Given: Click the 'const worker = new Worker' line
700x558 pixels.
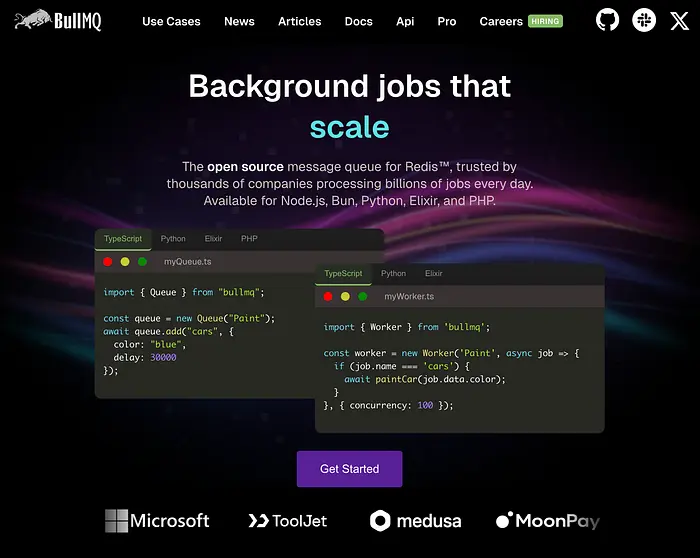Looking at the screenshot, I should (x=451, y=353).
